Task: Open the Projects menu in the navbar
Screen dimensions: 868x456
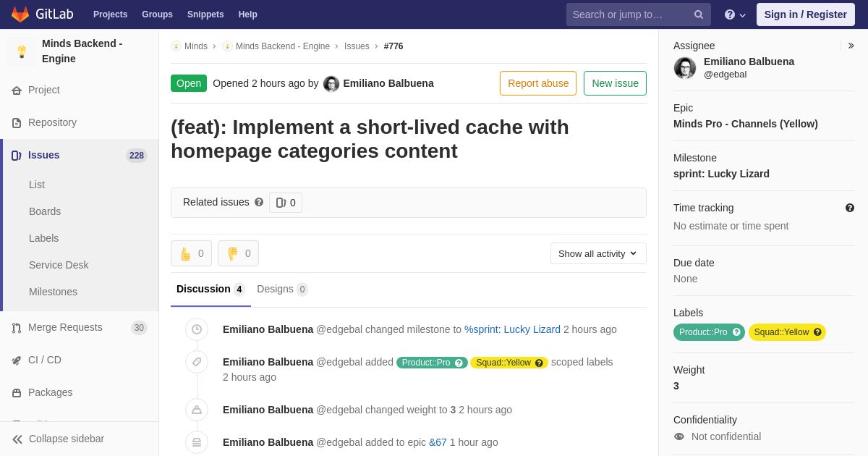Action: point(110,14)
